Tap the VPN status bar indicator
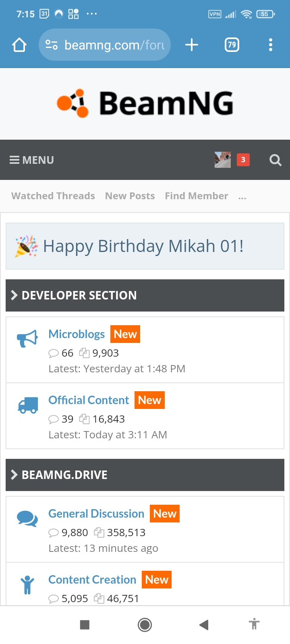Image resolution: width=290 pixels, height=644 pixels. click(215, 14)
